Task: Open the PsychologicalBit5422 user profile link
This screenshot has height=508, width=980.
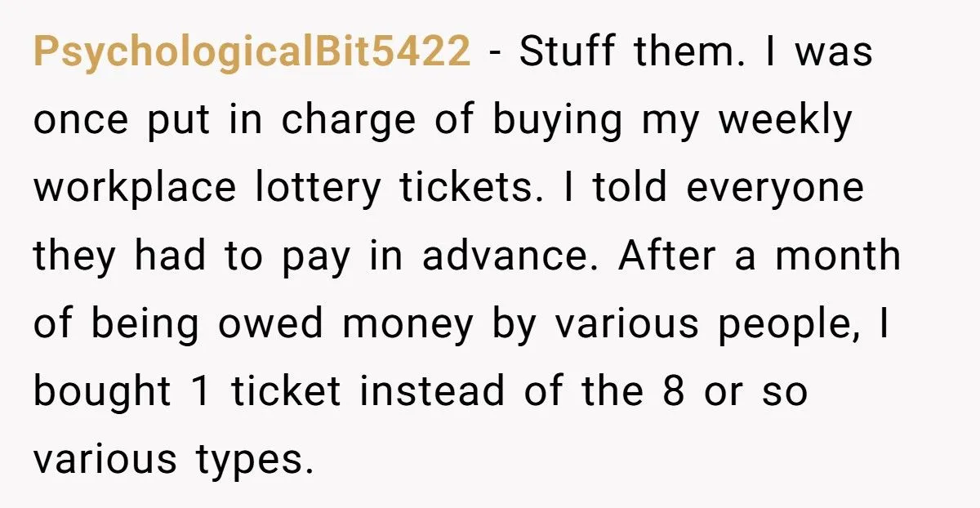Action: tap(252, 52)
